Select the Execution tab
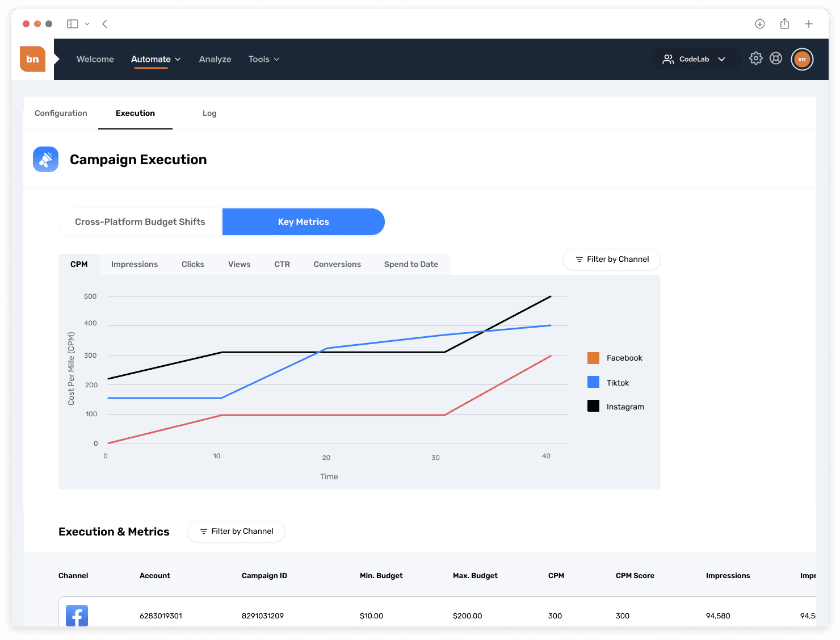840x640 pixels. coord(135,113)
